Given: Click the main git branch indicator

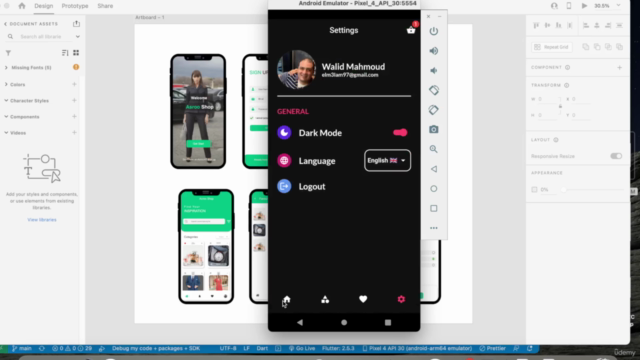Looking at the screenshot, I should (22, 348).
